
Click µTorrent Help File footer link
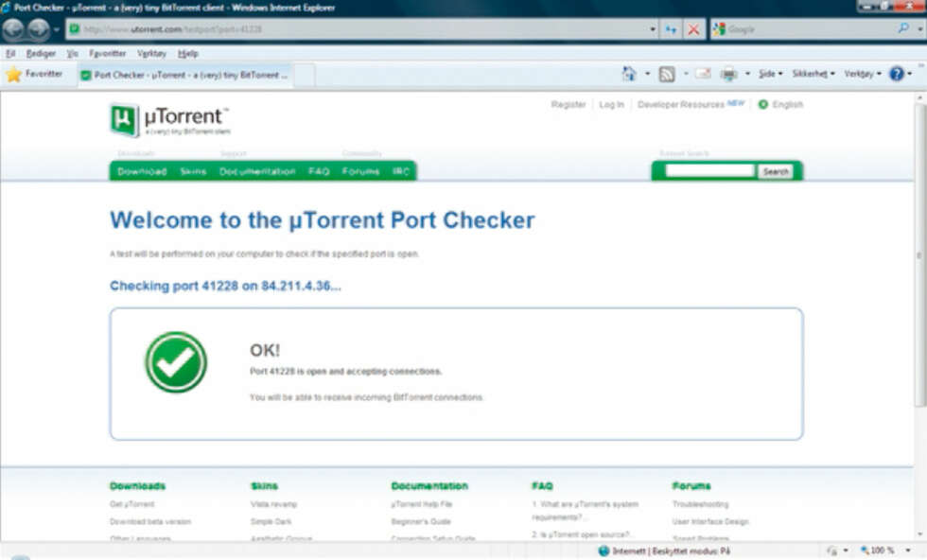click(422, 504)
